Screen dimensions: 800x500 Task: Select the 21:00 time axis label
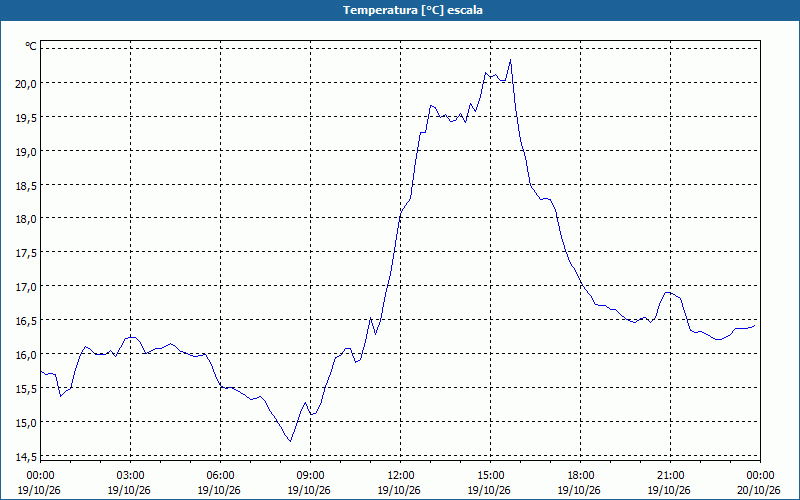670,476
